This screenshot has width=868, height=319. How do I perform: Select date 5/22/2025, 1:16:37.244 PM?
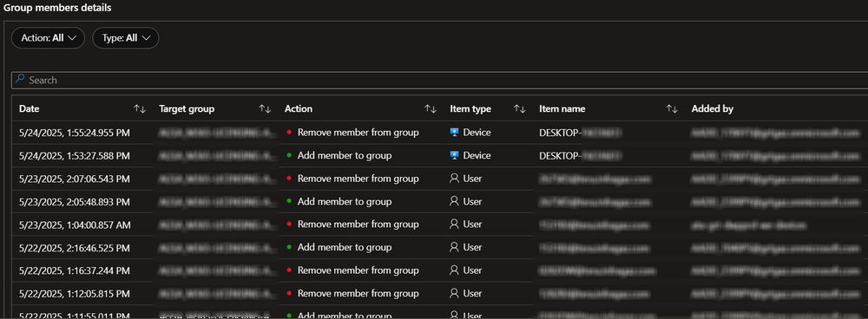coord(75,271)
